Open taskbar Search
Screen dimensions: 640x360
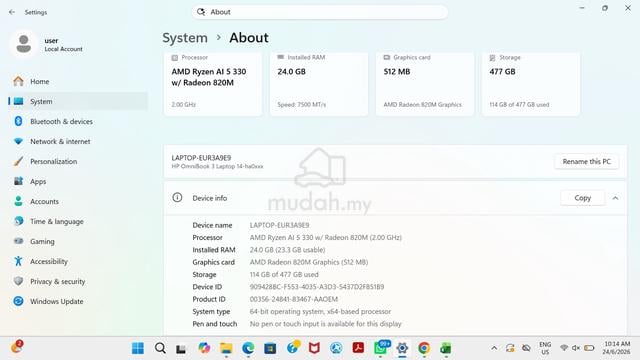[160, 348]
